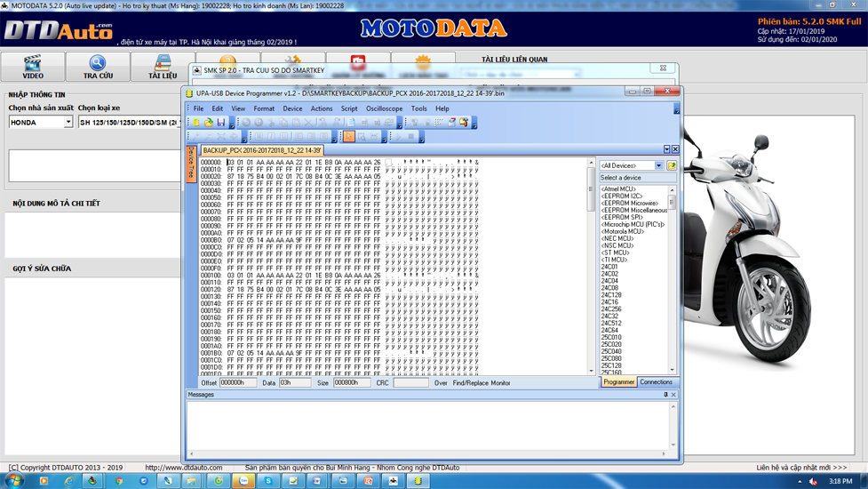Open the manufacturer HONDA dropdown
Screen dimensions: 868x489
[x=68, y=122]
